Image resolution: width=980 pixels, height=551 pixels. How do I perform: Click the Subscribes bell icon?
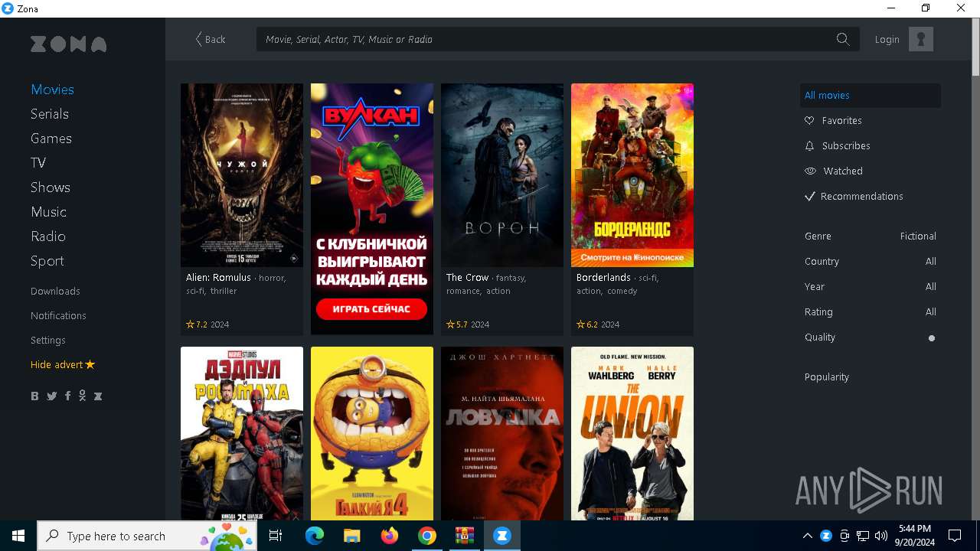[x=809, y=146]
